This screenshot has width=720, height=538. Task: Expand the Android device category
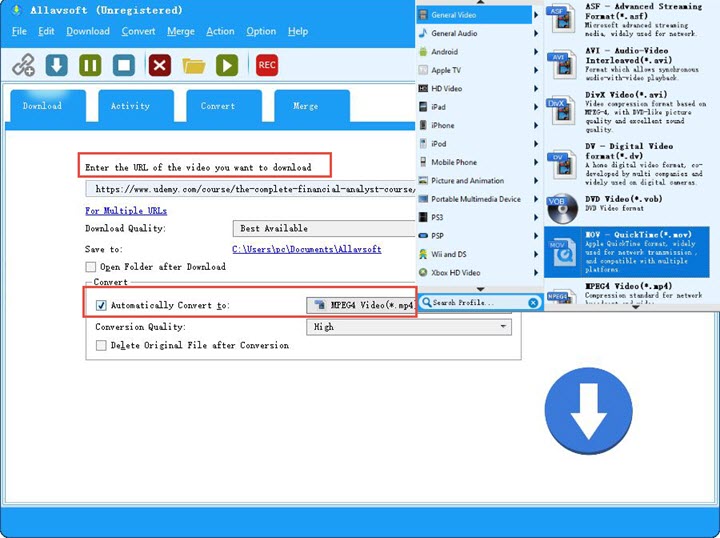(478, 51)
